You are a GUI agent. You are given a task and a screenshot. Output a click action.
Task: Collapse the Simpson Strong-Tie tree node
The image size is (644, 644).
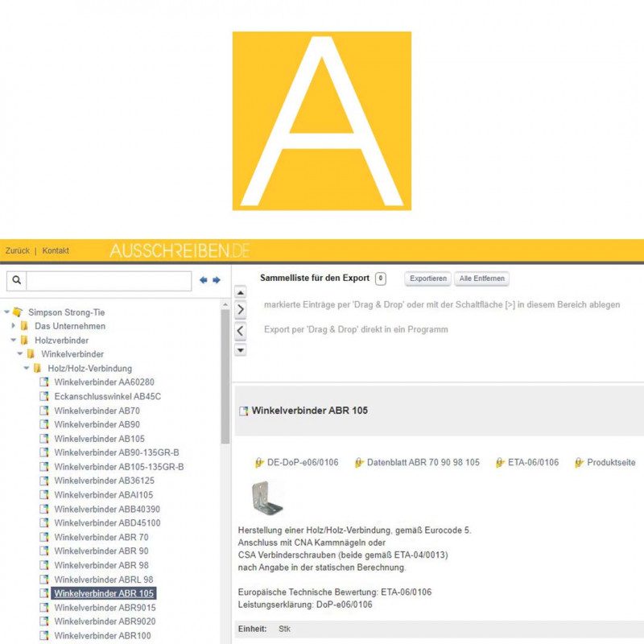click(x=6, y=312)
